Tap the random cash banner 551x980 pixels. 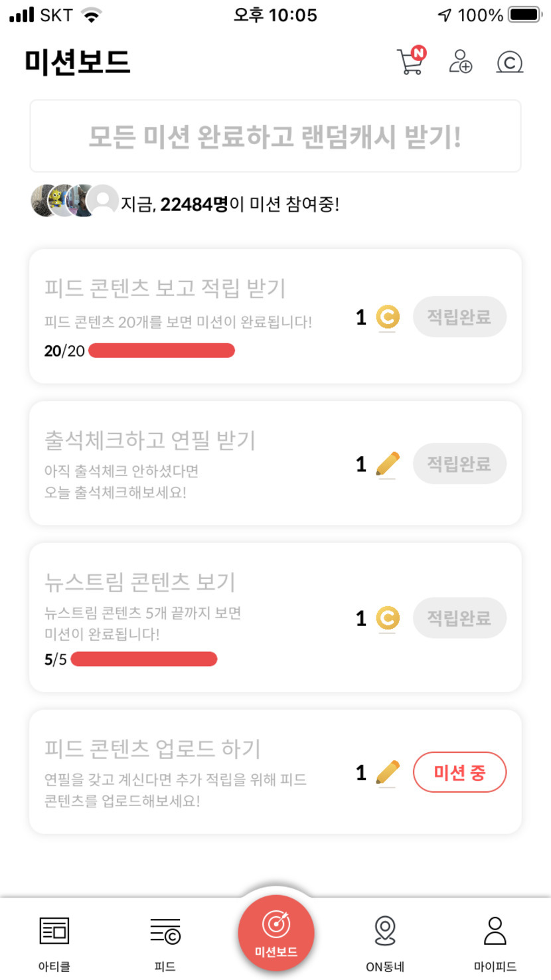[275, 136]
